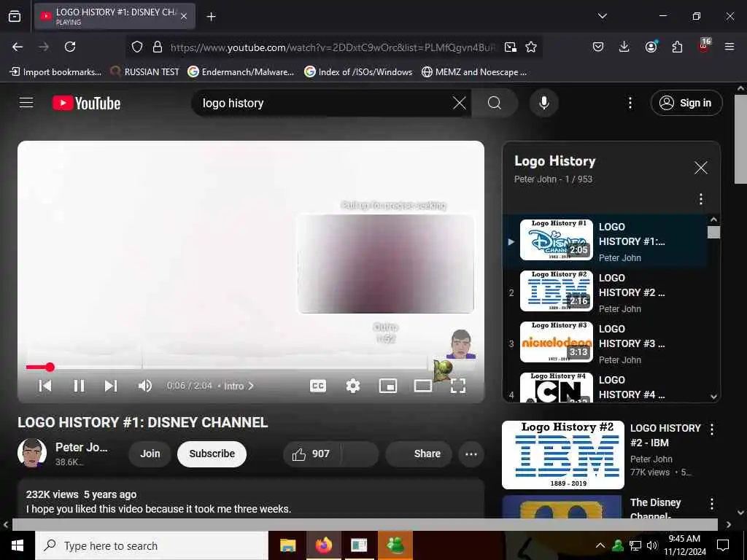Image resolution: width=747 pixels, height=560 pixels.
Task: Switch to theater mode
Action: (423, 386)
